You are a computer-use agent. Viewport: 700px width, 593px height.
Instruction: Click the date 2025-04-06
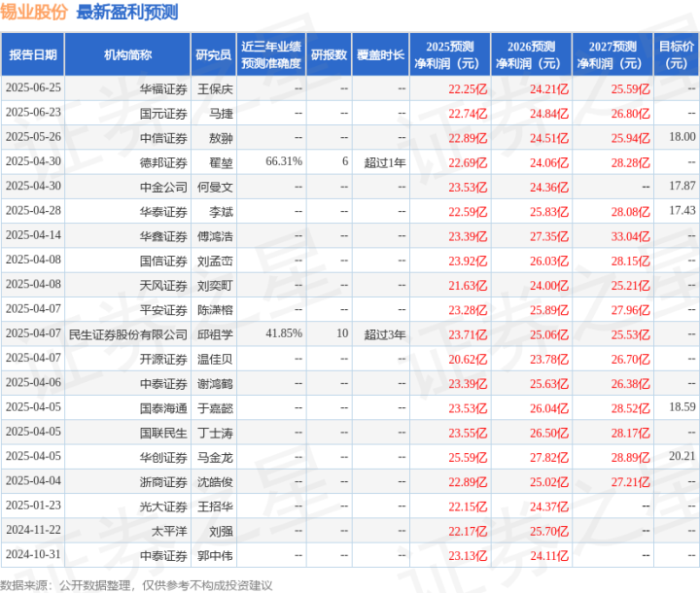33,383
